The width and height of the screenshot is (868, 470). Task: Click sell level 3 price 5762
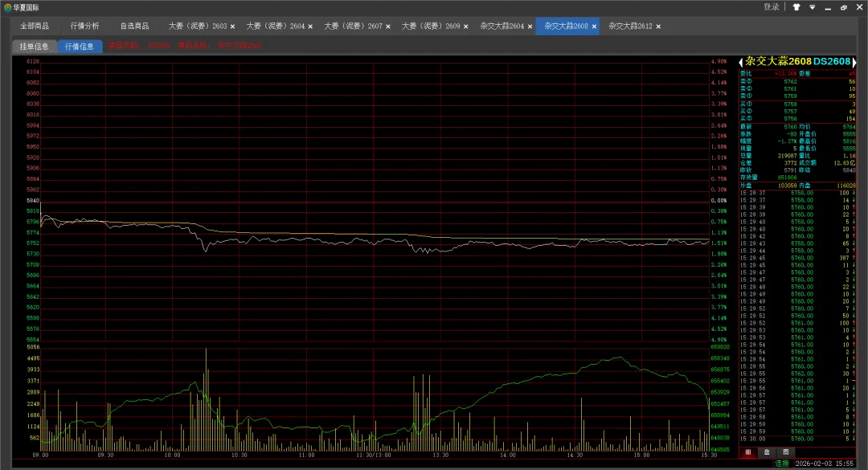tap(790, 81)
